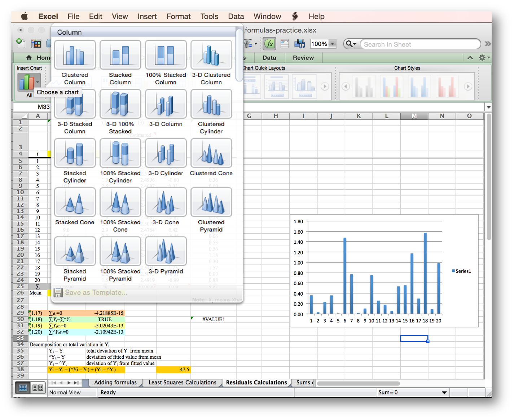
Task: Select the 100% Stacked Column chart
Action: (166, 55)
